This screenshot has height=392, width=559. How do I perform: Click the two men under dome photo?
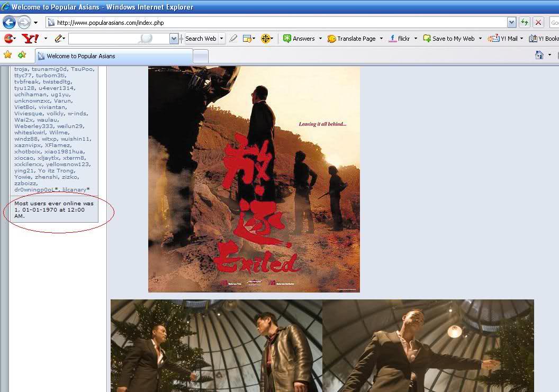tap(217, 345)
